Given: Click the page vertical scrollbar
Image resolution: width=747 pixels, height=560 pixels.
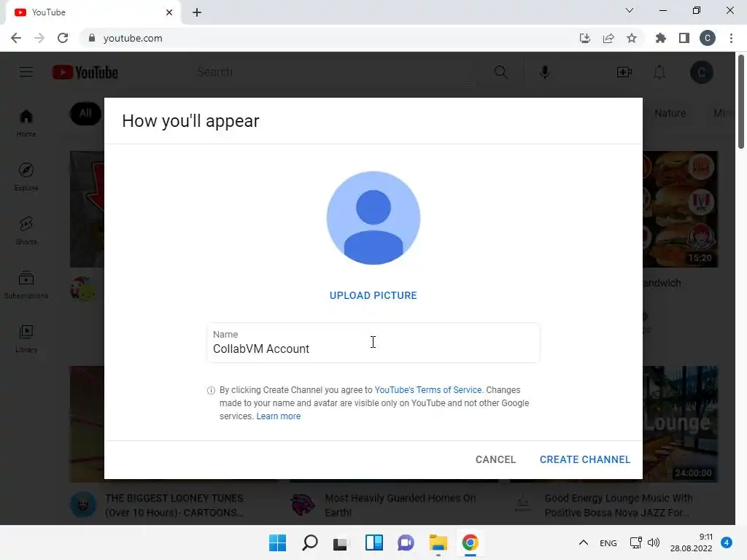Looking at the screenshot, I should (741, 102).
